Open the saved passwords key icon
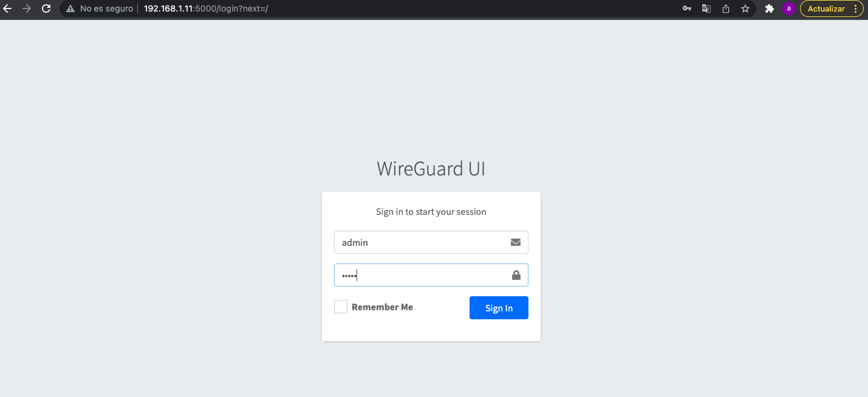Image resolution: width=868 pixels, height=397 pixels. pyautogui.click(x=687, y=8)
